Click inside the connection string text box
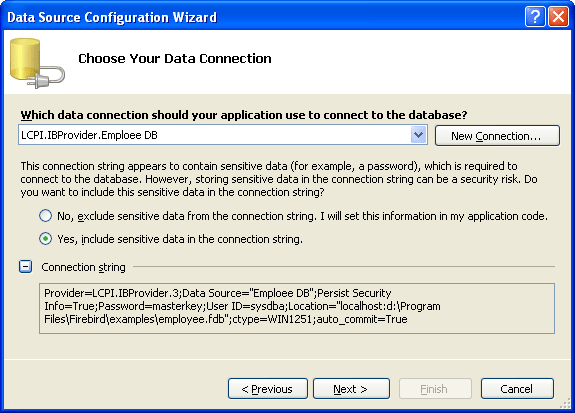The height and width of the screenshot is (413, 575). pyautogui.click(x=297, y=308)
